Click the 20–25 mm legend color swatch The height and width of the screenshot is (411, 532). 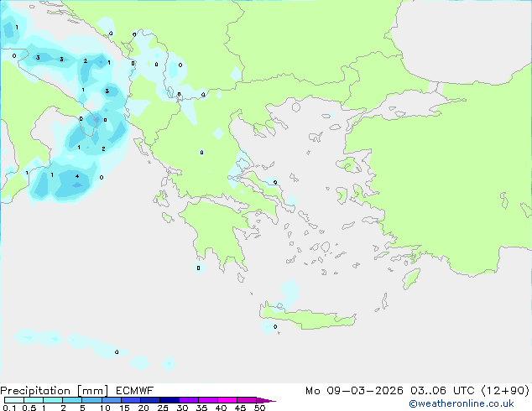[149, 400]
